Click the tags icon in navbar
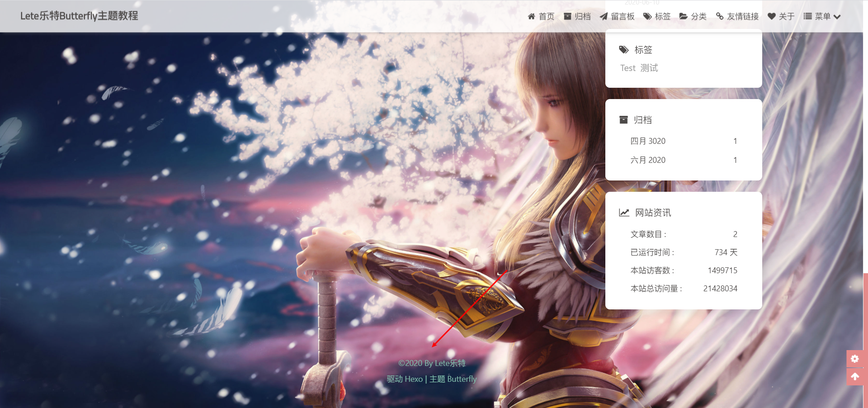 point(648,16)
